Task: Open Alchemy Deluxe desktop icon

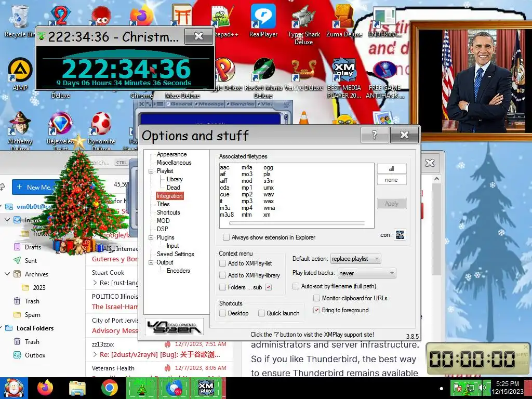Action: click(20, 131)
